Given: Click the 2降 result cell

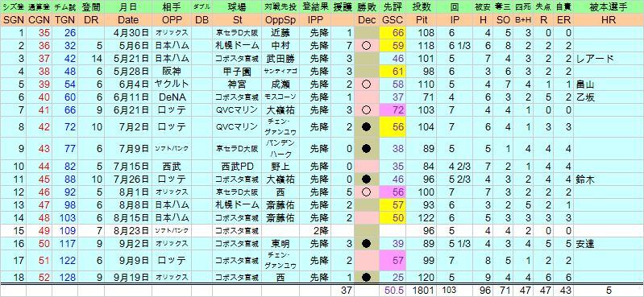Looking at the screenshot, I should coord(316,231).
